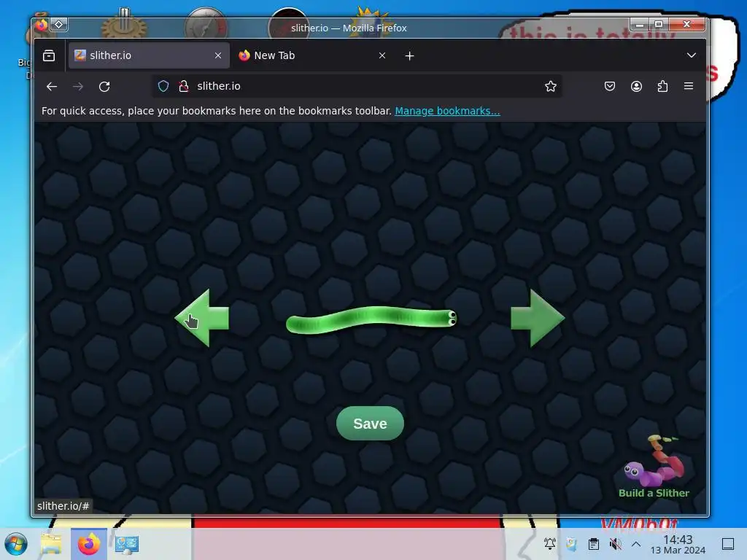Toggle keep-on-all-desktops titlebar pin icon

59,24
